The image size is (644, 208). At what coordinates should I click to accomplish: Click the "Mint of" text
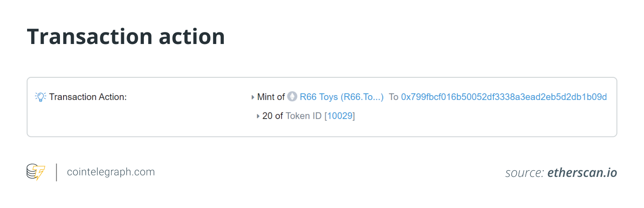coord(271,97)
